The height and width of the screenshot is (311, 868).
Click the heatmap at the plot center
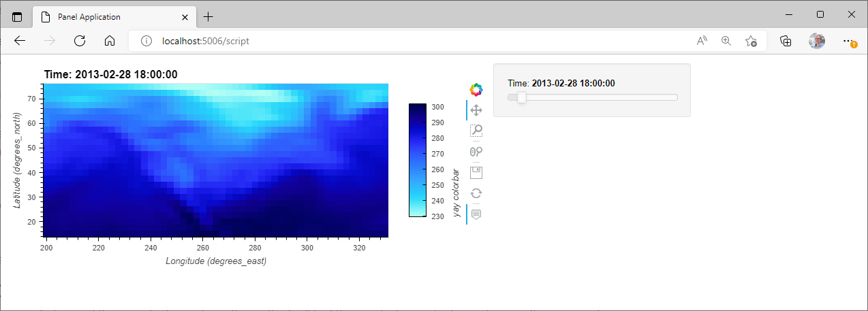[x=215, y=160]
